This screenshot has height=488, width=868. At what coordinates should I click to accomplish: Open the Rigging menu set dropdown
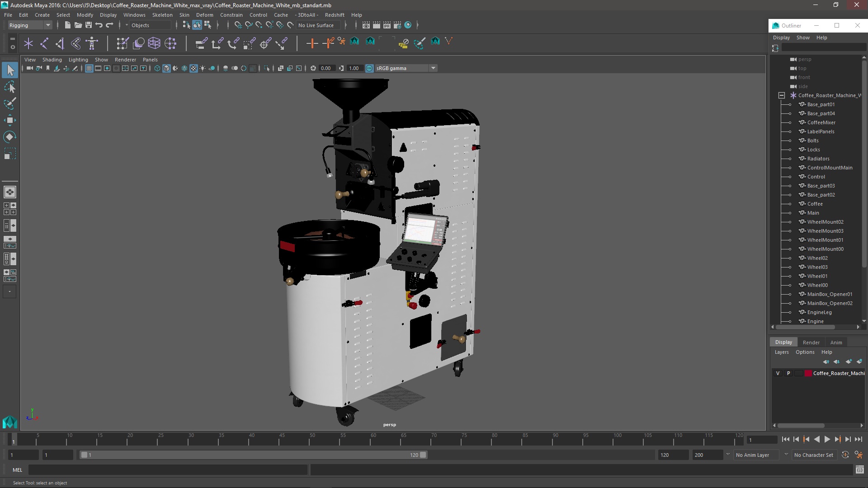(30, 25)
